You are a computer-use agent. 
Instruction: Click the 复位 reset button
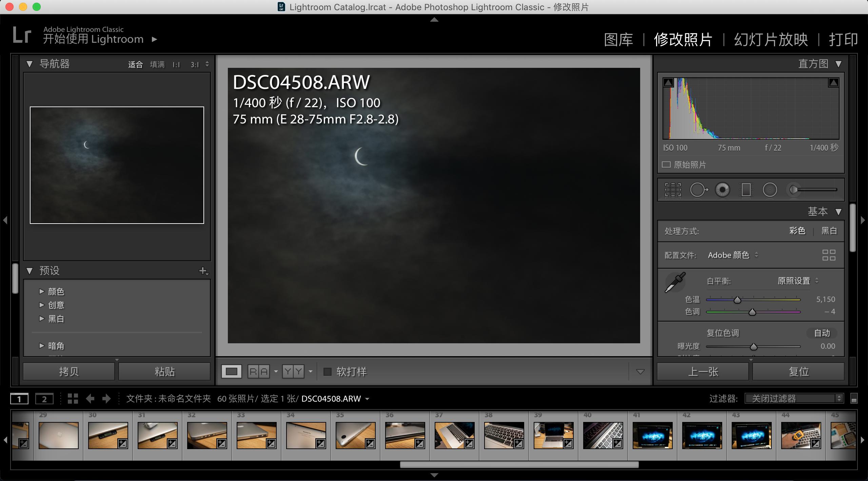798,372
